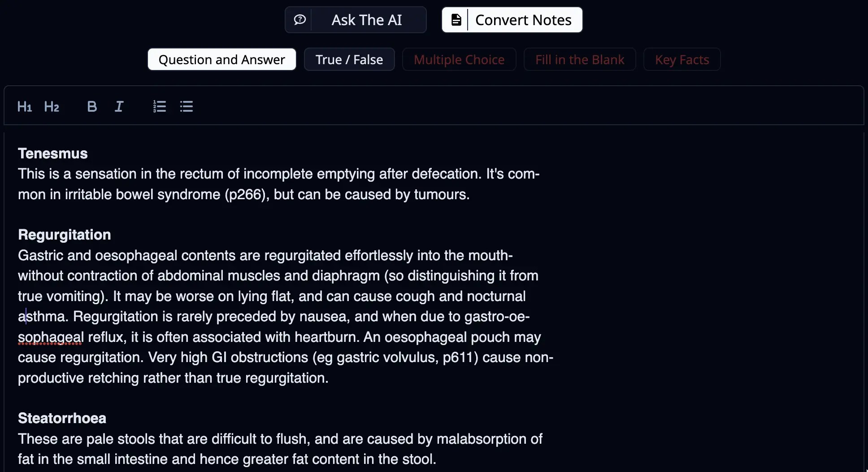This screenshot has width=868, height=472.
Task: Toggle bold text formatting
Action: coord(91,106)
